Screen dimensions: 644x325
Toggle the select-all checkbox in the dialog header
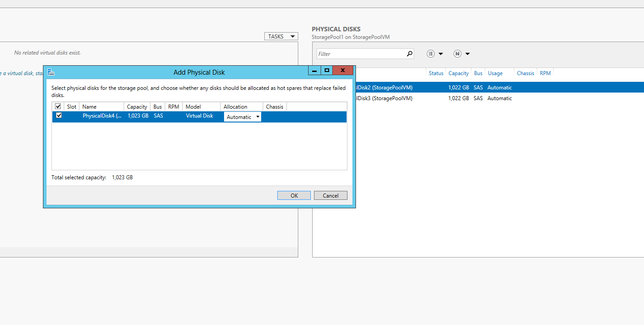coord(58,106)
